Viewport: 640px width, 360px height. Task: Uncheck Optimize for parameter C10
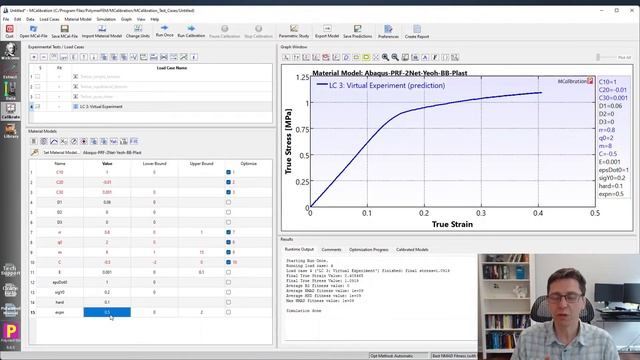click(229, 172)
